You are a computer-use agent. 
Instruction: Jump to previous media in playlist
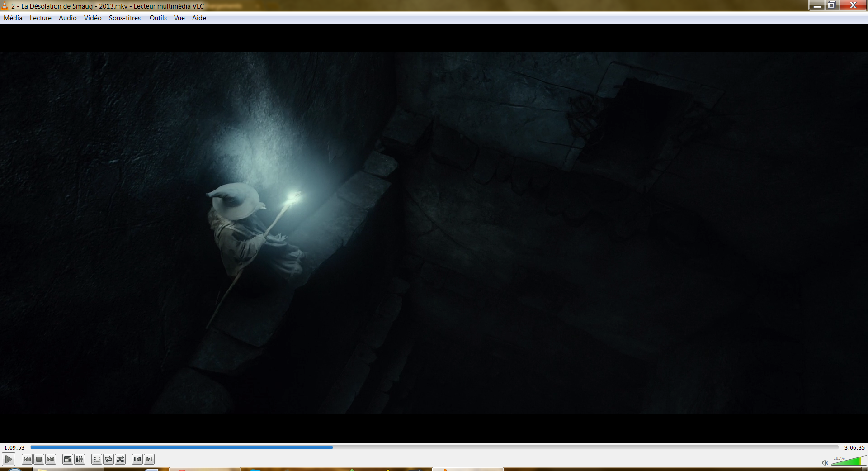point(27,459)
